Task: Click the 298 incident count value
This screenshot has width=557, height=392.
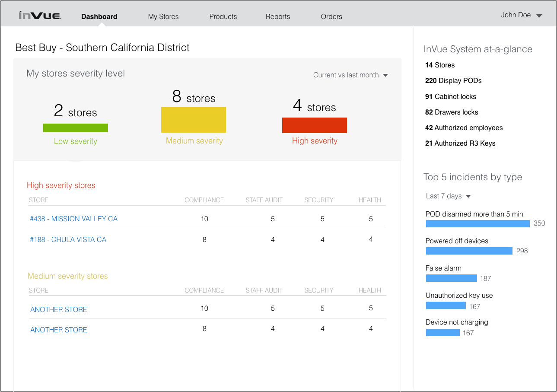Action: (522, 251)
